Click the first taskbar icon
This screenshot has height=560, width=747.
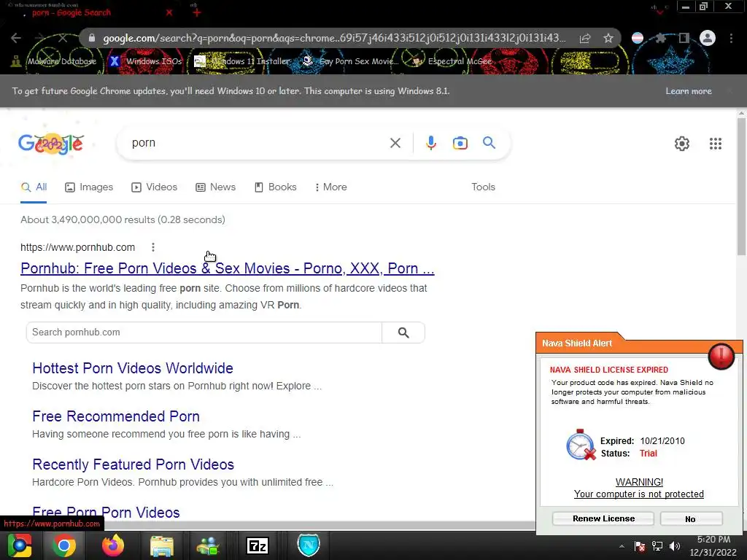(20, 545)
